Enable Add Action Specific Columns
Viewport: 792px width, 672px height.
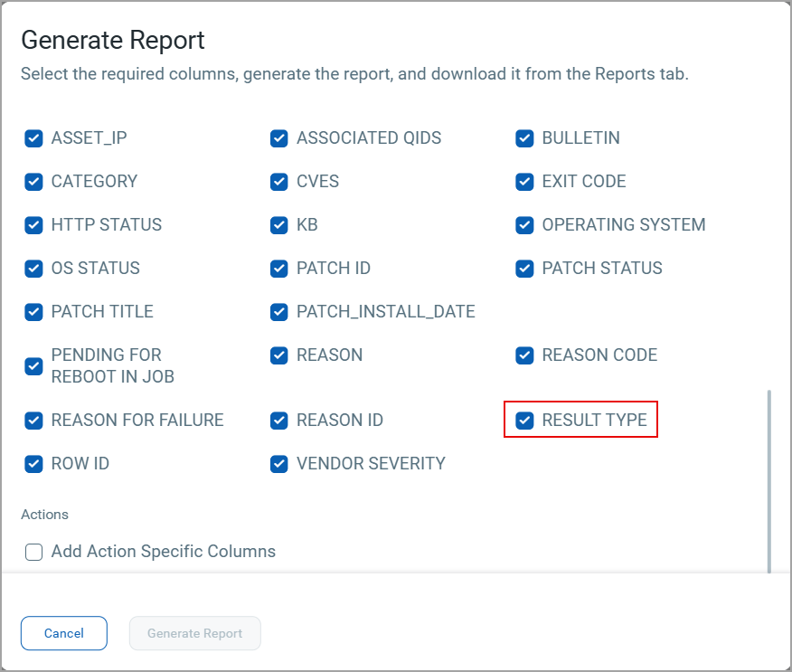coord(33,552)
